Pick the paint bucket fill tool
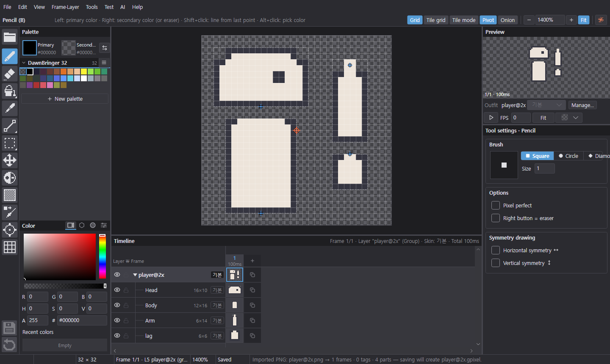The image size is (610, 364). 10,91
